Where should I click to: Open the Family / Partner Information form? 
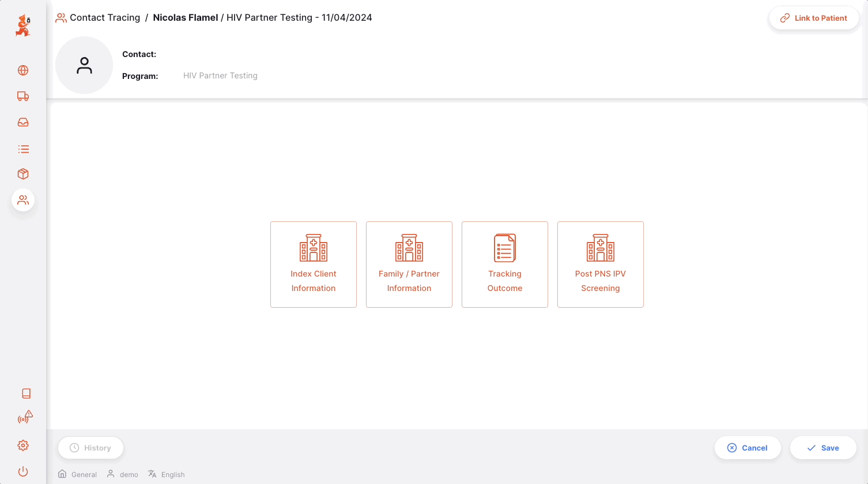(409, 264)
